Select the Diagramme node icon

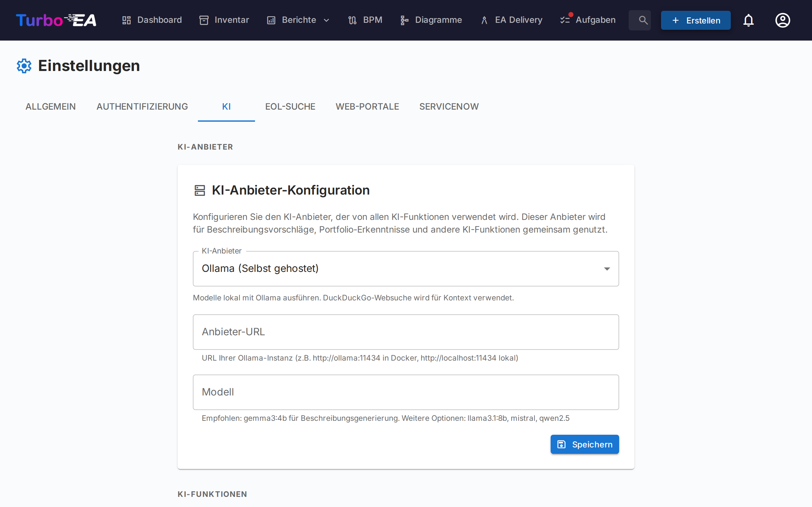[404, 20]
